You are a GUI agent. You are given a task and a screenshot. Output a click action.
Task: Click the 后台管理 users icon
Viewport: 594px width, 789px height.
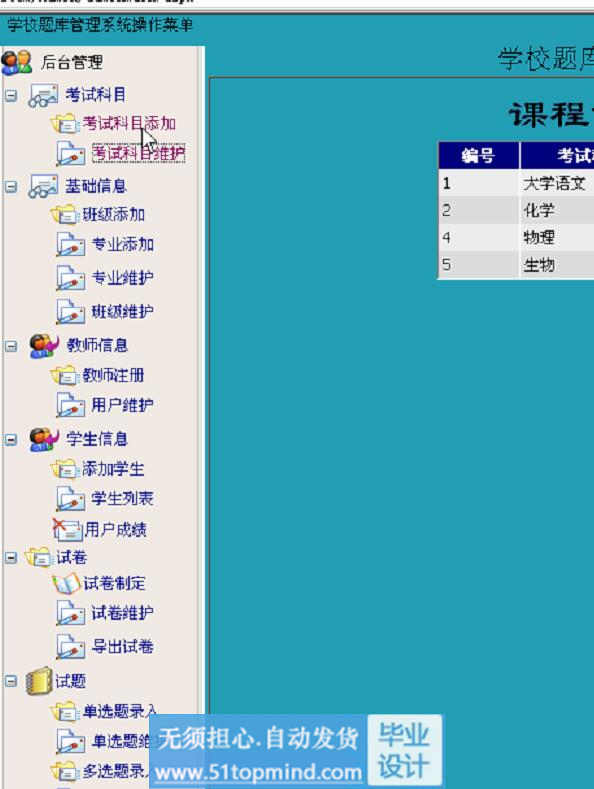tap(17, 62)
